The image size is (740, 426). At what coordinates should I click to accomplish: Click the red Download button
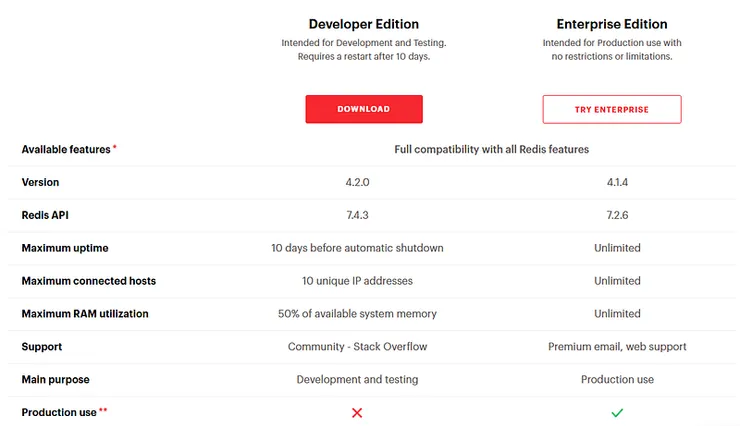[364, 109]
